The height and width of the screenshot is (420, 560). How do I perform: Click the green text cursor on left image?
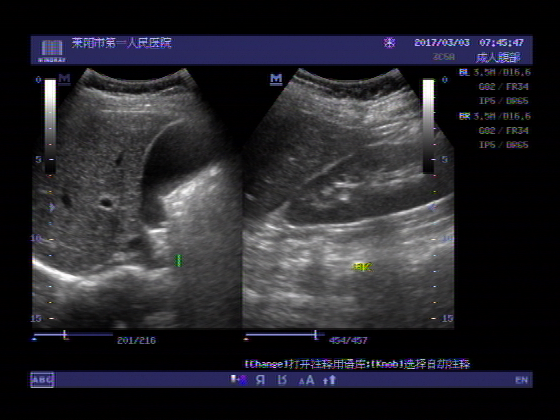tap(179, 260)
